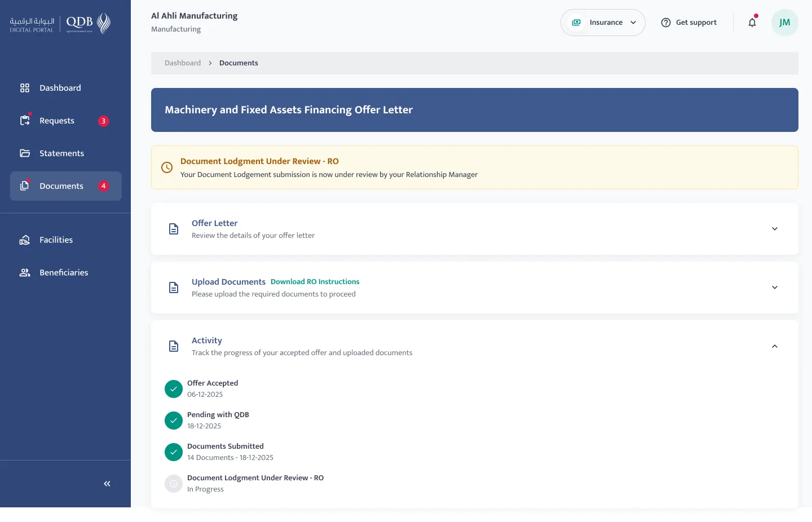812x522 pixels.
Task: Click the Documents copy icon in sidebar
Action: [25, 185]
